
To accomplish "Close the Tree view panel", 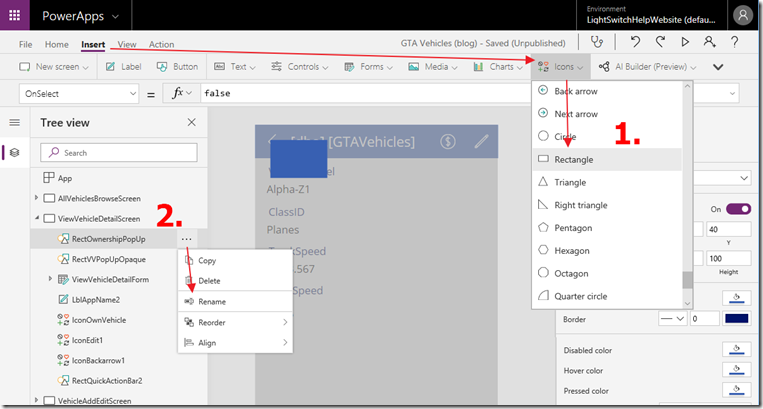I will click(192, 122).
